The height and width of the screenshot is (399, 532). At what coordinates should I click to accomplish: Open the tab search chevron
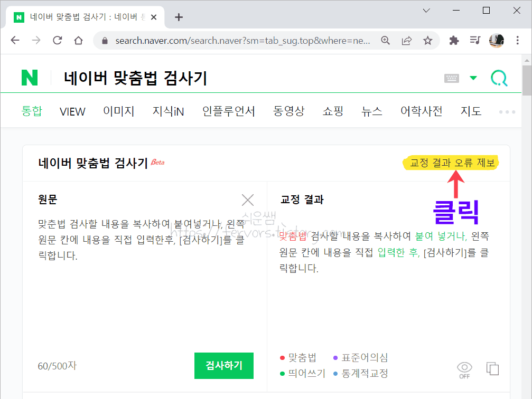point(426,11)
